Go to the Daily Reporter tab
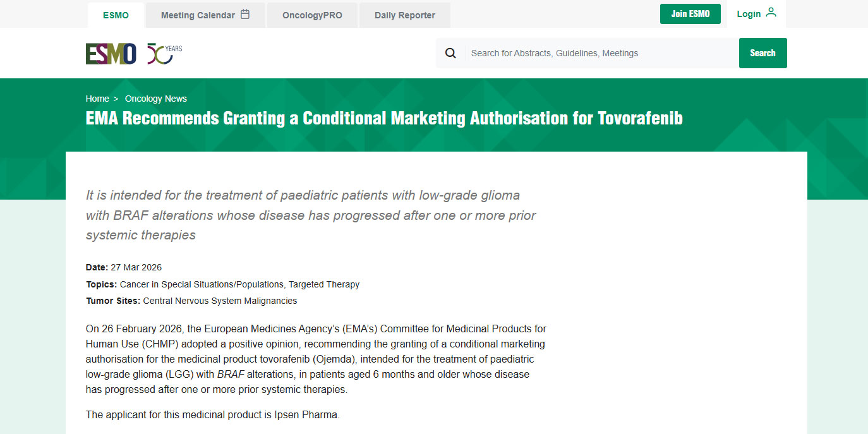This screenshot has width=868, height=434. click(404, 15)
